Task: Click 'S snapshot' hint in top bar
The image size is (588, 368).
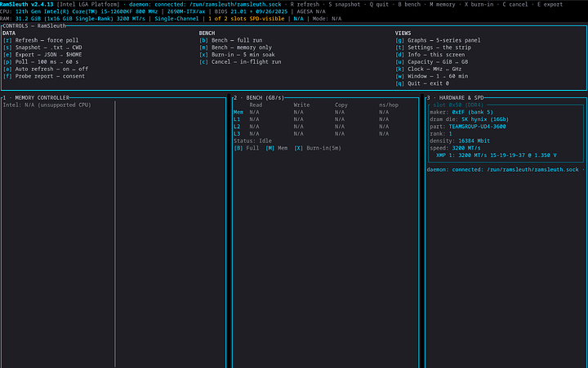Action: pos(345,5)
